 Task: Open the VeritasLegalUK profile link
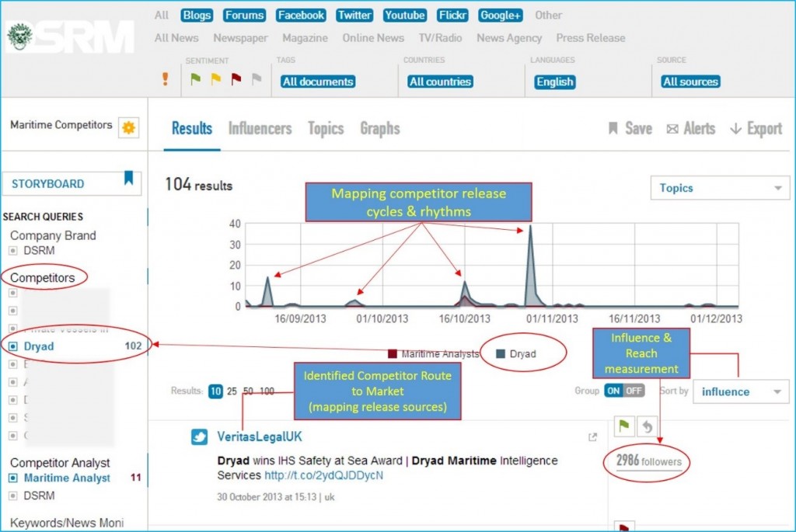tap(260, 436)
